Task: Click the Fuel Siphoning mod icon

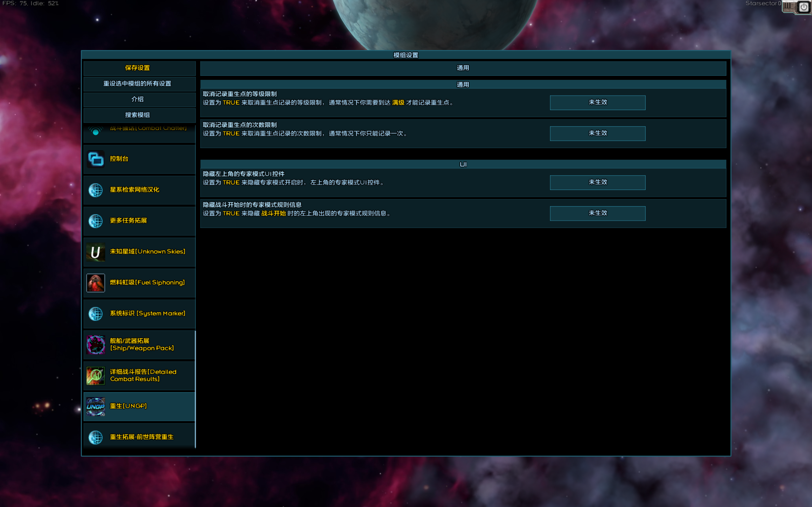Action: point(95,283)
